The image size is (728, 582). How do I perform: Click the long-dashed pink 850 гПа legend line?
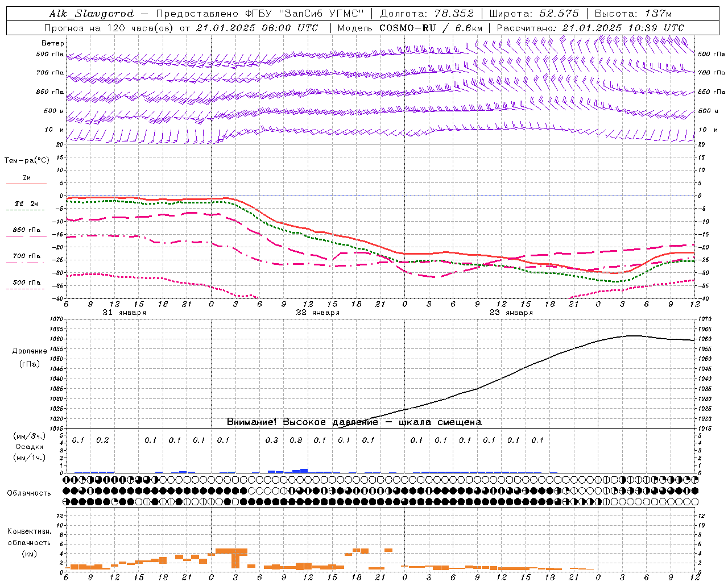26,236
